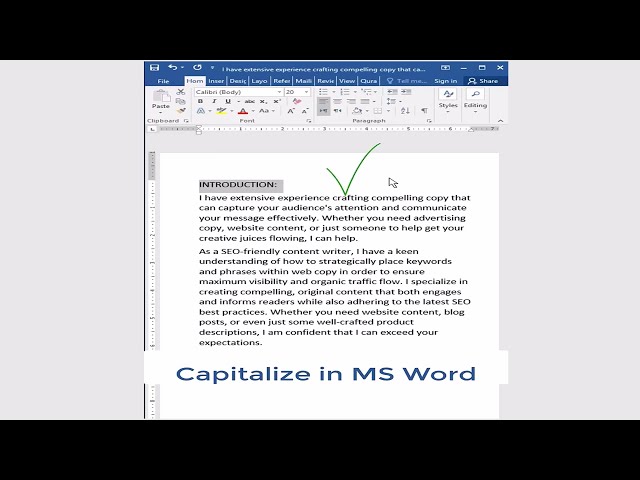Screen dimensions: 640x480
Task: Switch to the References tab
Action: point(282,81)
